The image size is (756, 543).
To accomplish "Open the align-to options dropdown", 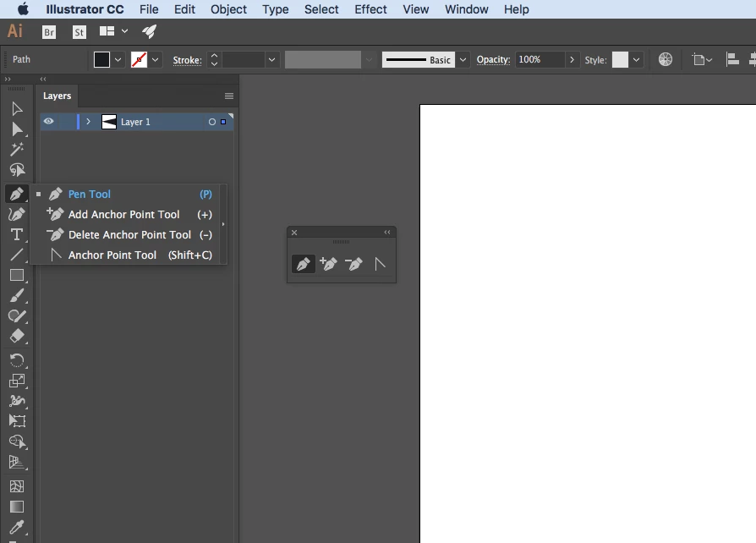I will tap(702, 59).
